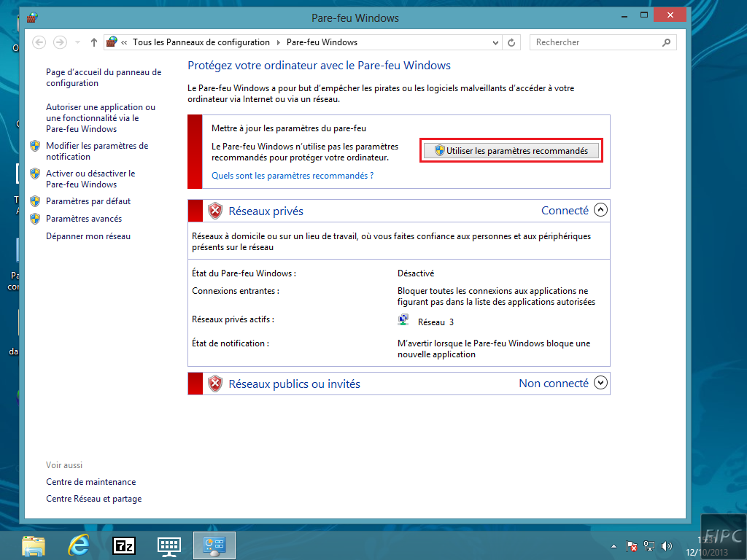
Task: Click Autoriser une application ou fonctionnalité link
Action: click(x=100, y=117)
